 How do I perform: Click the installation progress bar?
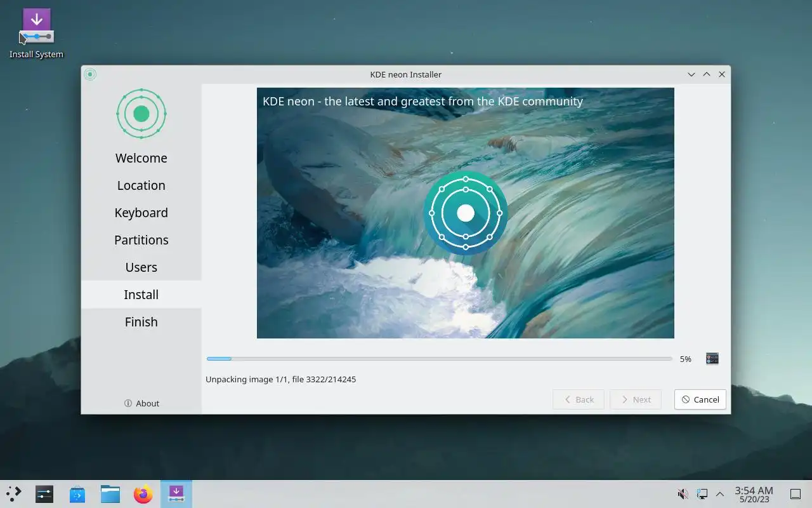click(x=439, y=359)
